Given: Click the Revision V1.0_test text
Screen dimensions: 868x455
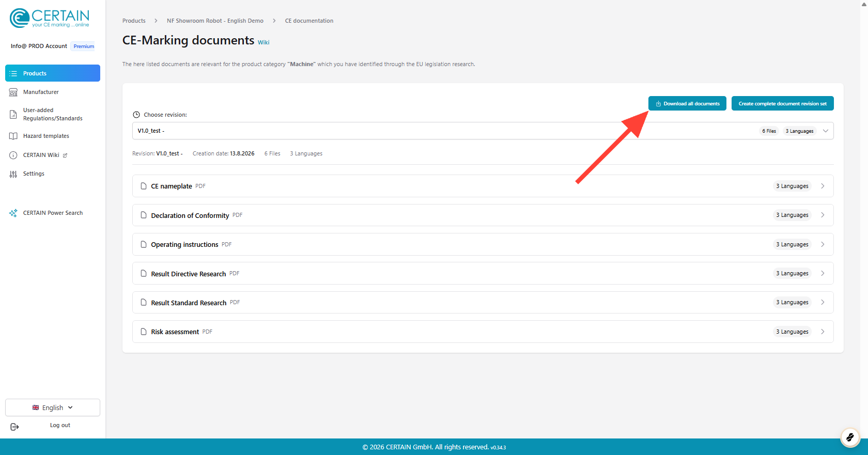Looking at the screenshot, I should (158, 153).
